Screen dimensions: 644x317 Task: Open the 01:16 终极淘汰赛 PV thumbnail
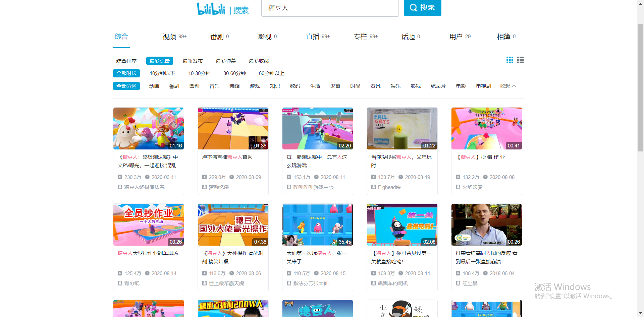point(149,128)
